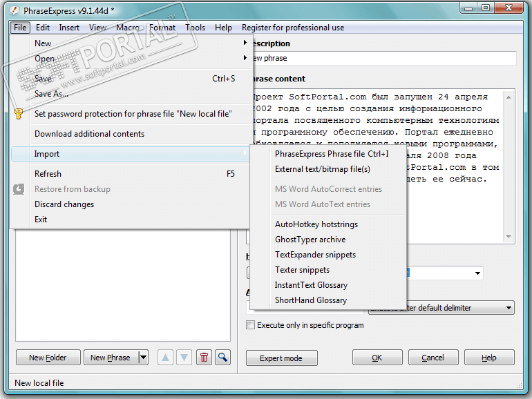This screenshot has width=532, height=399.
Task: Import PhraseExpress Phrase file
Action: point(329,154)
